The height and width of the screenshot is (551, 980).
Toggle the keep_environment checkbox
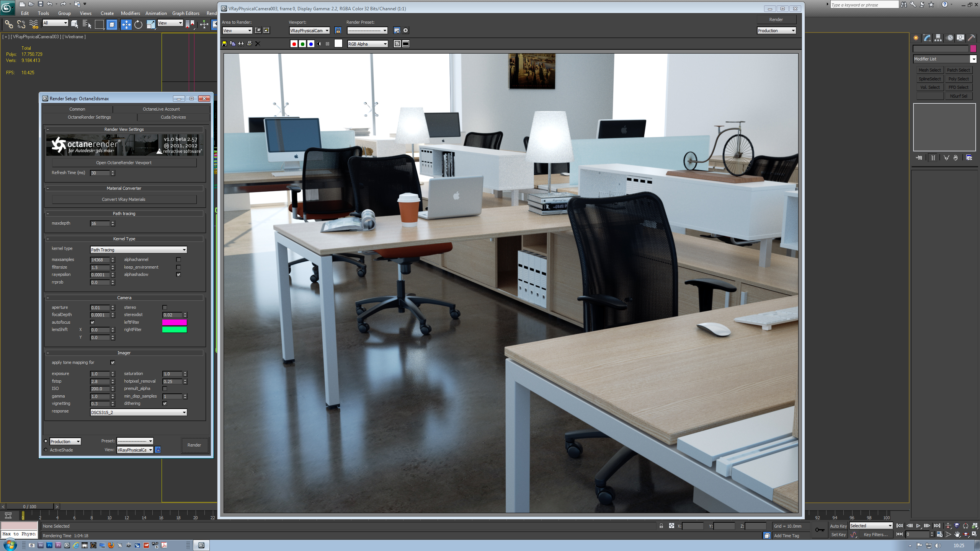[x=178, y=267]
